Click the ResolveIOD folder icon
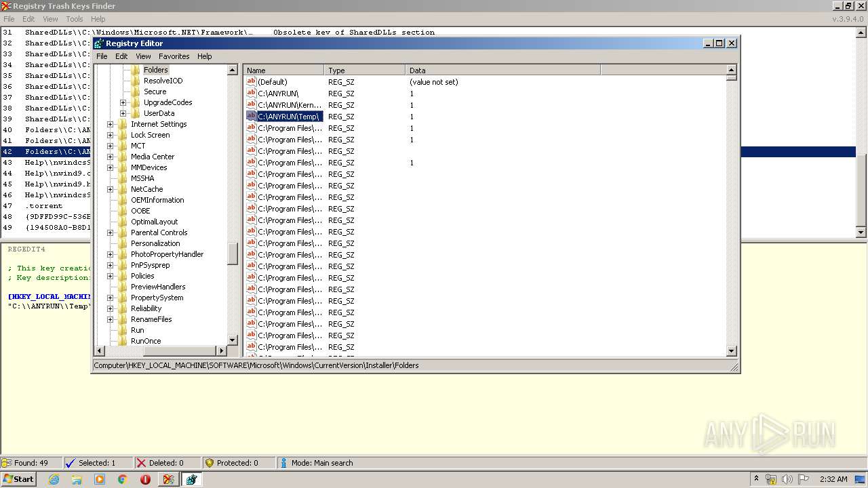The width and height of the screenshot is (868, 488). (x=136, y=81)
